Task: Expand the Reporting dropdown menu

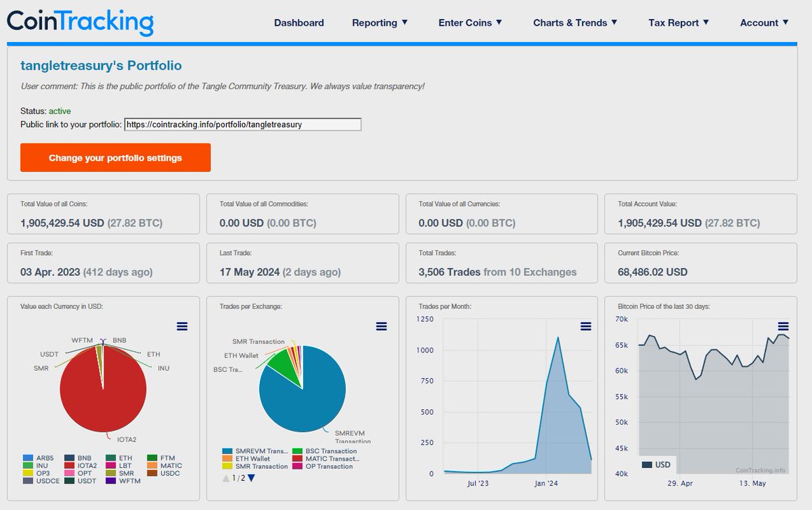Action: point(380,23)
